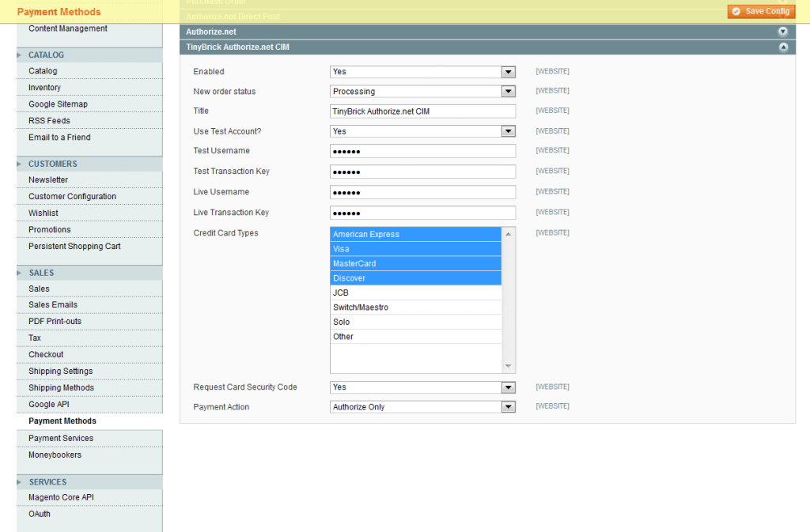Select JCB in Credit Card Types

click(415, 292)
